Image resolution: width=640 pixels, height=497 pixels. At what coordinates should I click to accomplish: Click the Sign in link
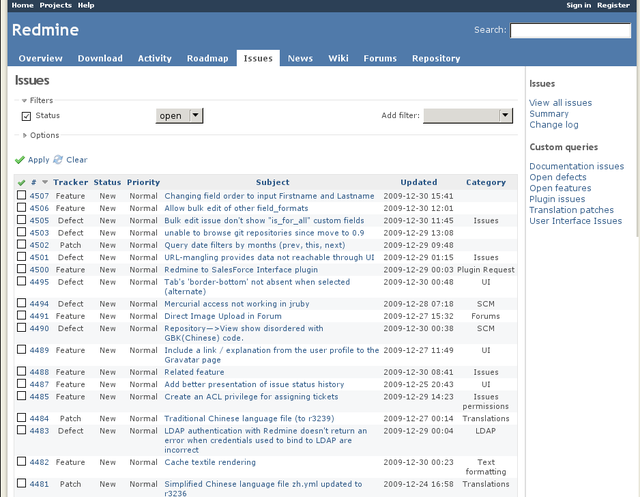[578, 5]
